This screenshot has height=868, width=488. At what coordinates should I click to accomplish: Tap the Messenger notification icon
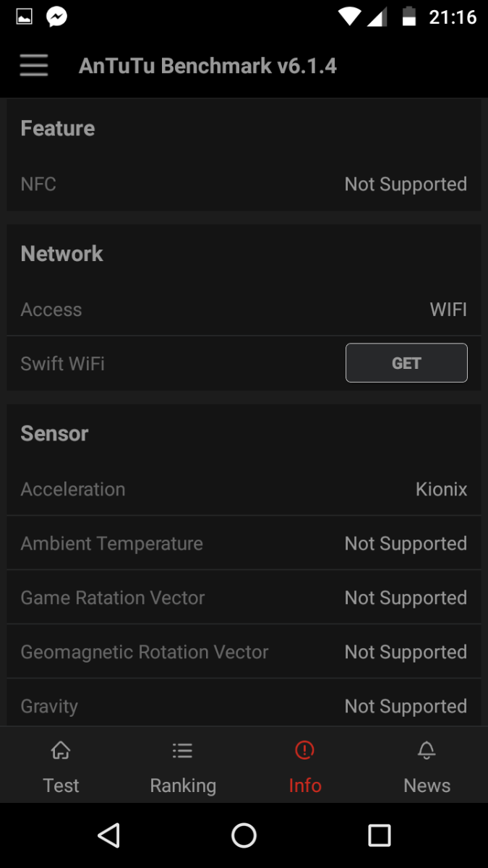click(x=56, y=17)
